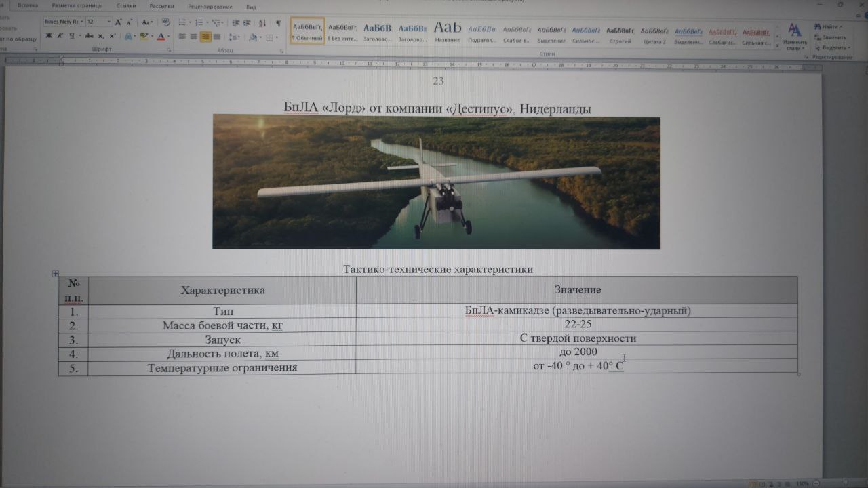868x488 pixels.
Task: Click the drone image in the document
Action: coord(435,182)
